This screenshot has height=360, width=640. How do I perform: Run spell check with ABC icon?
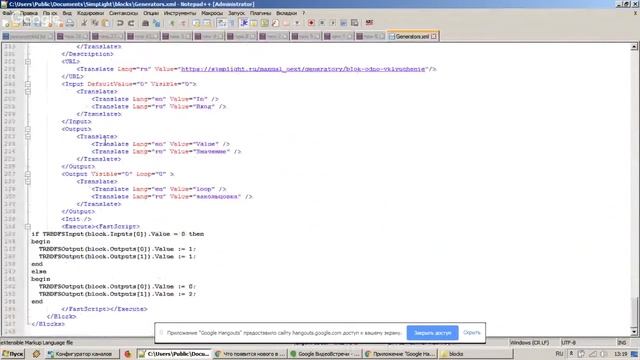point(369,23)
